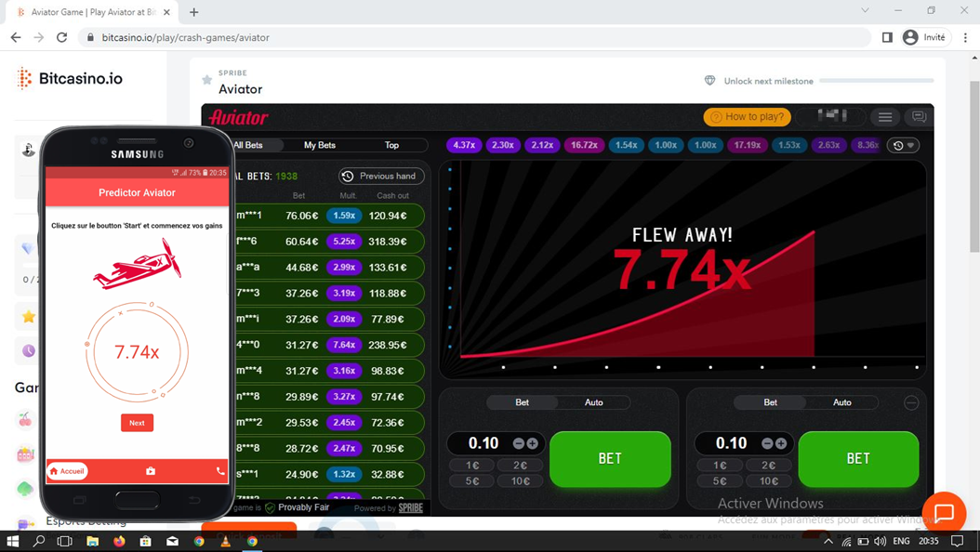Viewport: 980px width, 552px height.
Task: Click minus icon in right bet panel
Action: click(767, 443)
